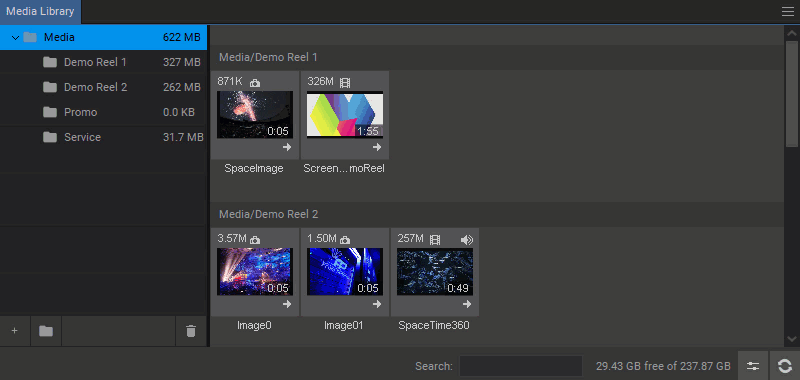Open the Demo Reel 2 folder
The image size is (800, 380).
coord(104,87)
